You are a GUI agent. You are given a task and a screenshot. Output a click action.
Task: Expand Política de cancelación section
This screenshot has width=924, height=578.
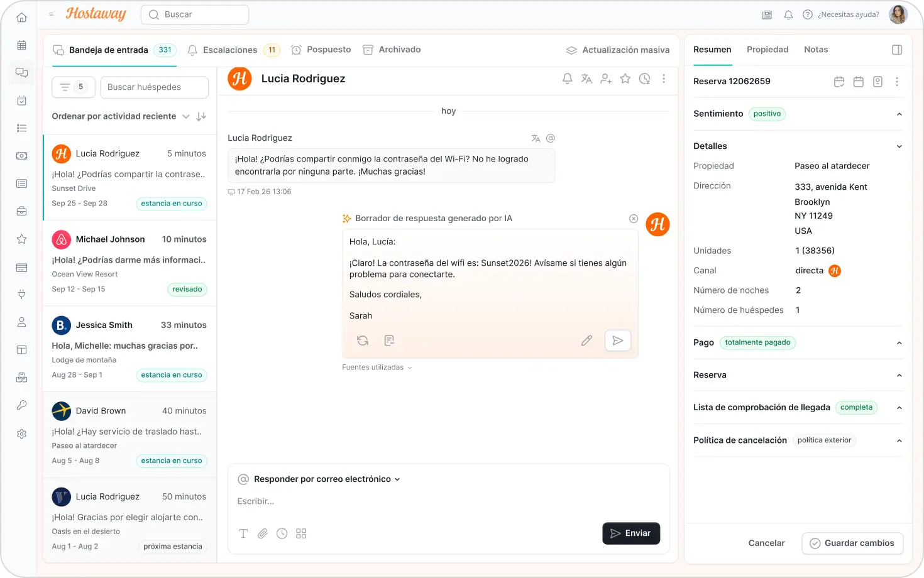pyautogui.click(x=899, y=441)
